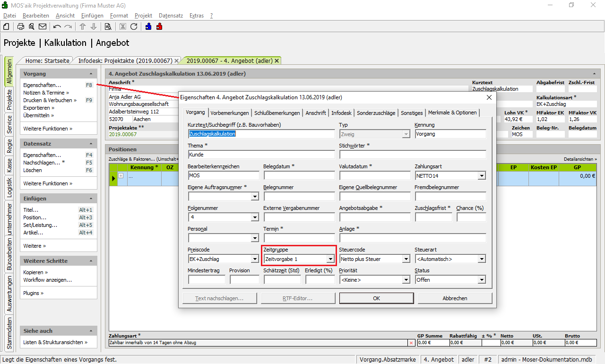Open print preview with the magnifier icon
Screen dimensions: 605x364
pyautogui.click(x=32, y=26)
